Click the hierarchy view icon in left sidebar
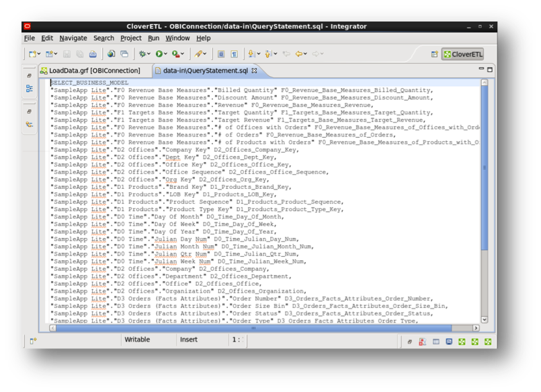 [x=30, y=124]
